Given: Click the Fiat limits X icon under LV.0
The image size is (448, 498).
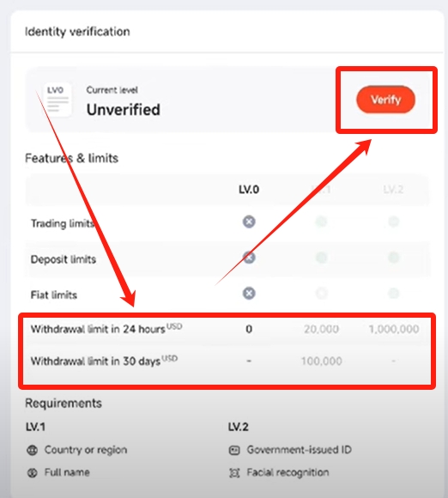Looking at the screenshot, I should point(249,293).
